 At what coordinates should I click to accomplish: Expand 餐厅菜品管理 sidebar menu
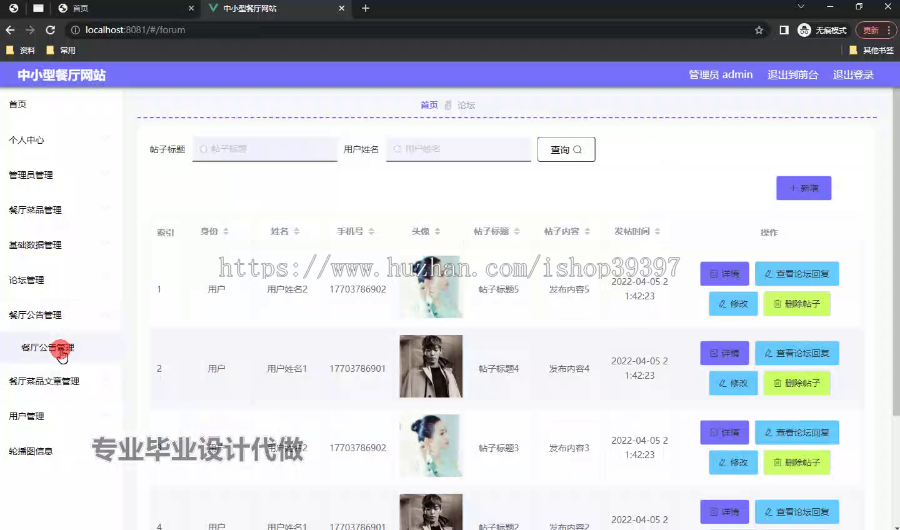(x=60, y=210)
